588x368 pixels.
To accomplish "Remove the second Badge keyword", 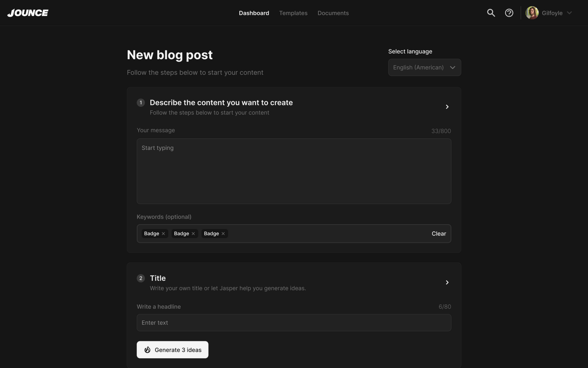I will 193,233.
